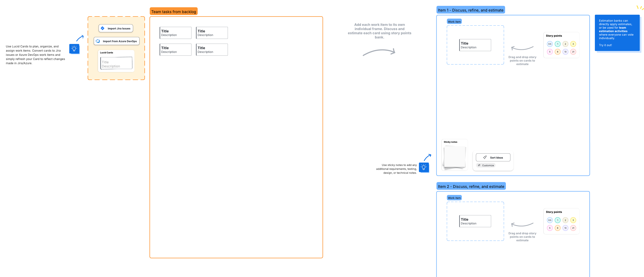644x277 pixels.
Task: Select the 'Team tasks from backlog' frame title
Action: tap(174, 11)
